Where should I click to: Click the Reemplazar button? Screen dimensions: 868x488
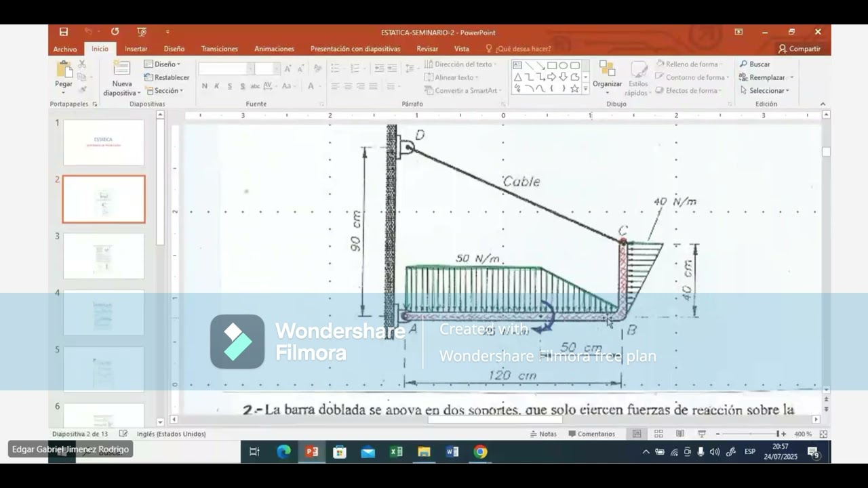(x=762, y=77)
